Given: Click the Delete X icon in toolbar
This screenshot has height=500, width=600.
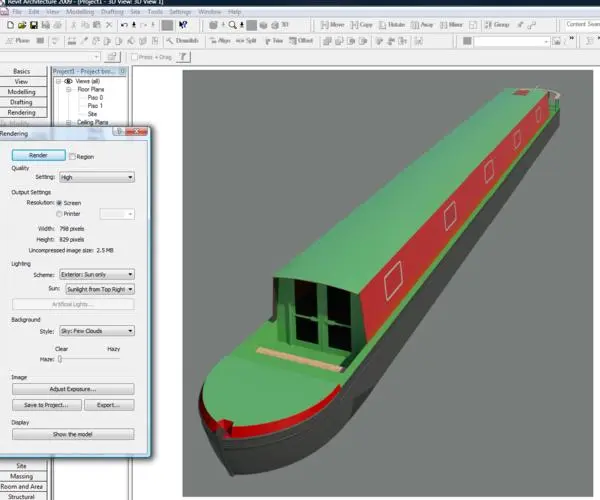Looking at the screenshot, I should (109, 25).
